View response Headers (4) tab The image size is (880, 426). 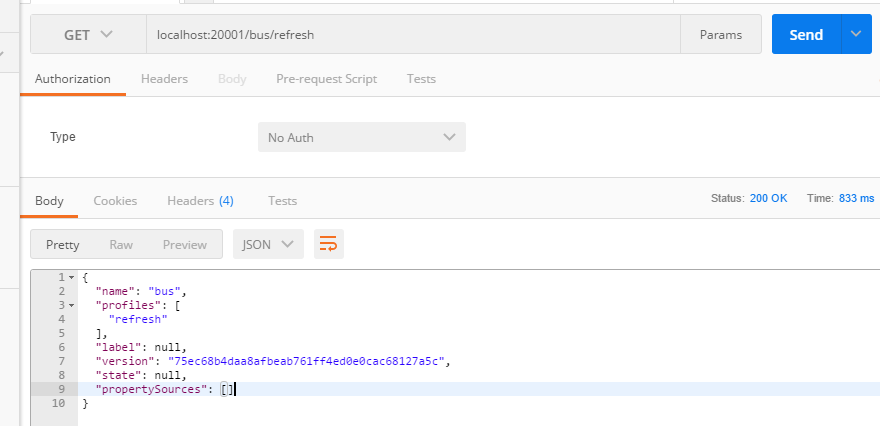coord(200,201)
